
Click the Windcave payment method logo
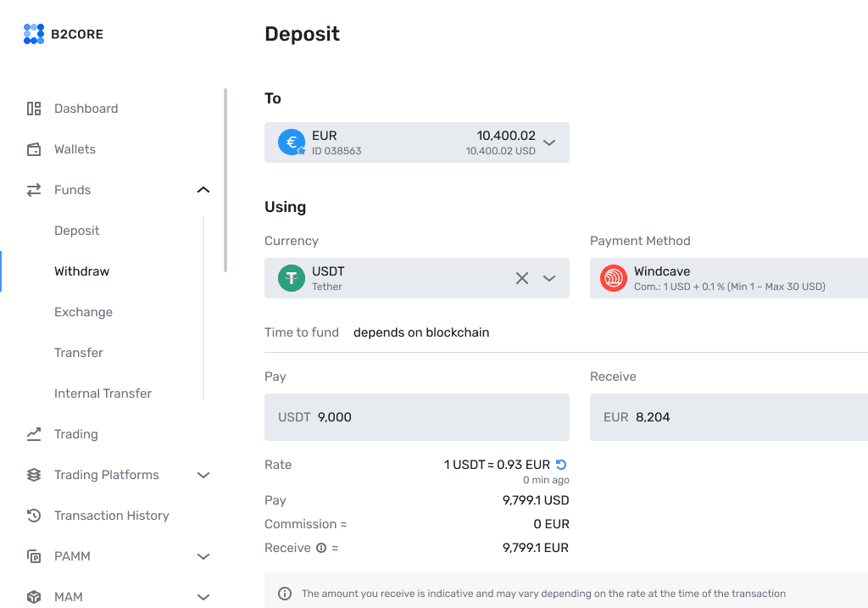pyautogui.click(x=613, y=278)
